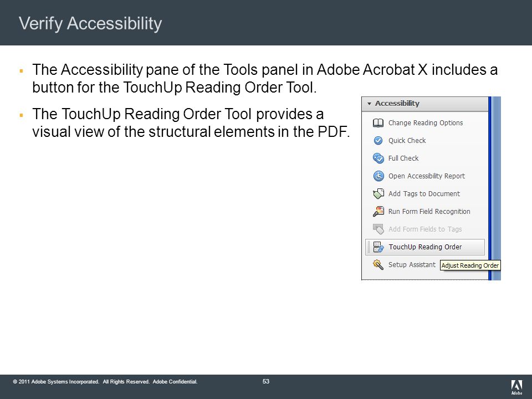The image size is (532, 399).
Task: Click the Change Reading Options book icon
Action: point(378,123)
